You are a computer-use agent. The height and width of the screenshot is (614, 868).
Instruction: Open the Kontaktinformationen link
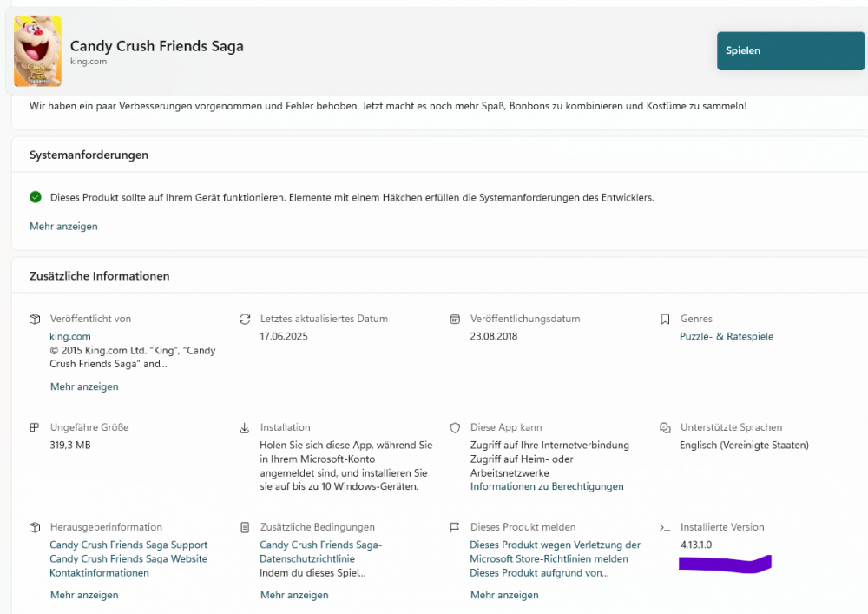pos(99,573)
